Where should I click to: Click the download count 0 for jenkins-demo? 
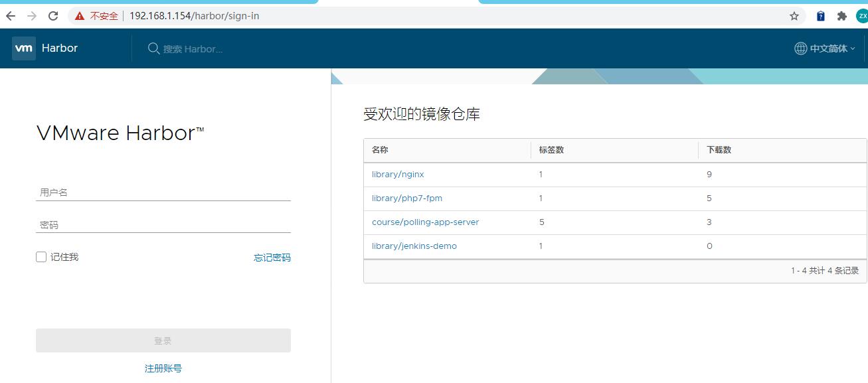click(709, 246)
